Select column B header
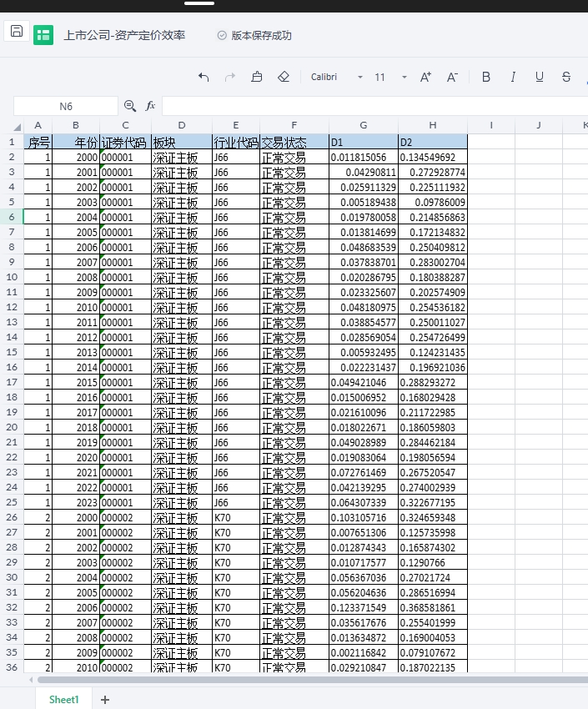The image size is (588, 709). click(76, 125)
